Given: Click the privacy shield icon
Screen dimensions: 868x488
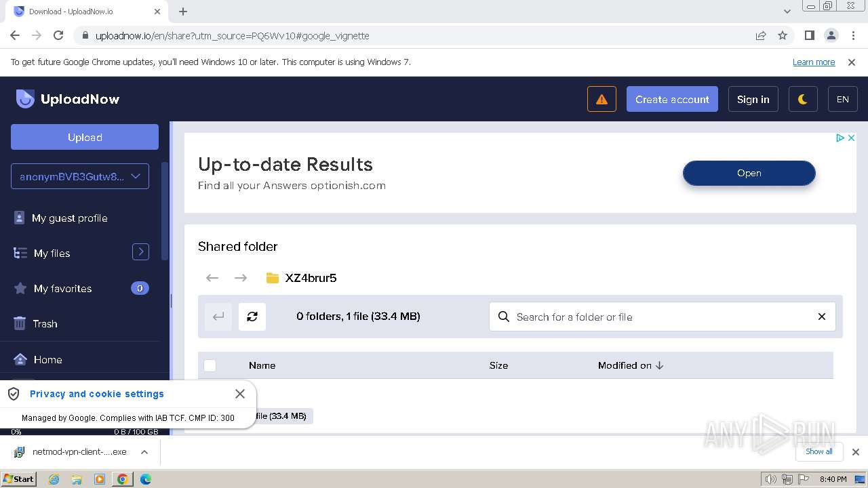Looking at the screenshot, I should point(14,394).
